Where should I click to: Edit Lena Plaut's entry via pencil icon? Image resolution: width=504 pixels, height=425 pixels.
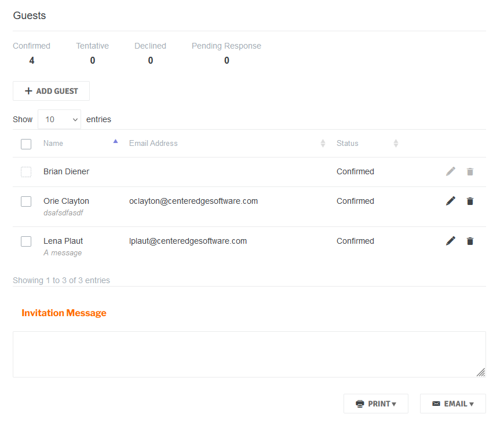[450, 241]
